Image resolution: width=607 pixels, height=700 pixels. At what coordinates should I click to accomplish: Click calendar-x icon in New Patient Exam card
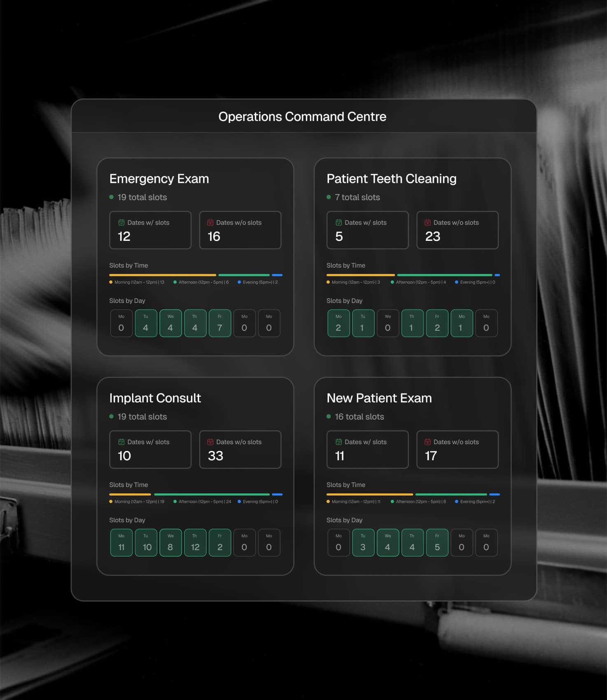(427, 442)
